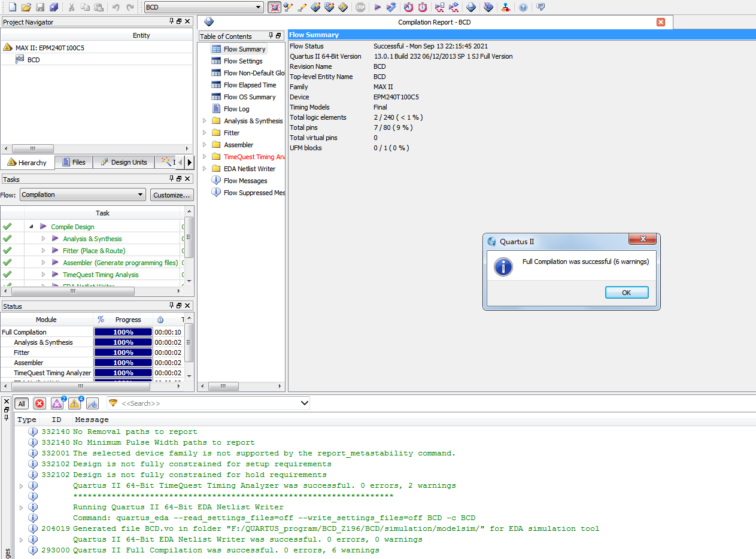
Task: Open the BCD revision dropdown in toolbar
Action: pyautogui.click(x=204, y=7)
